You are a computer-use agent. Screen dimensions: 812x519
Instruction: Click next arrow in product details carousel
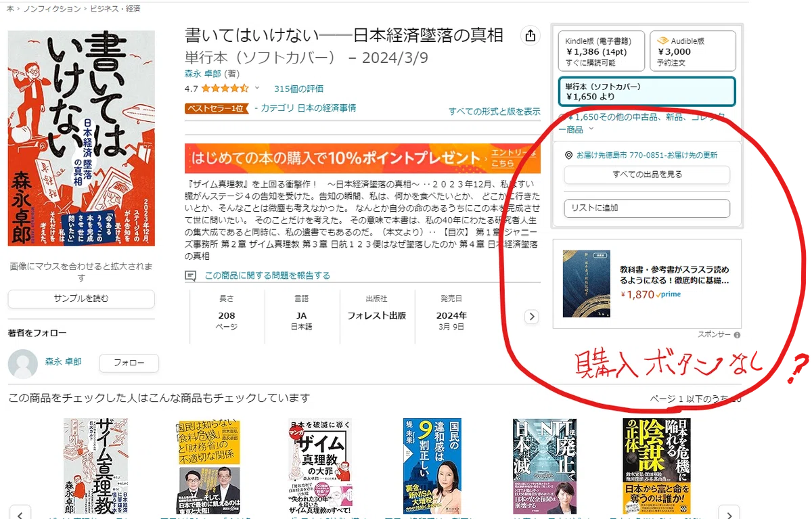coord(532,316)
